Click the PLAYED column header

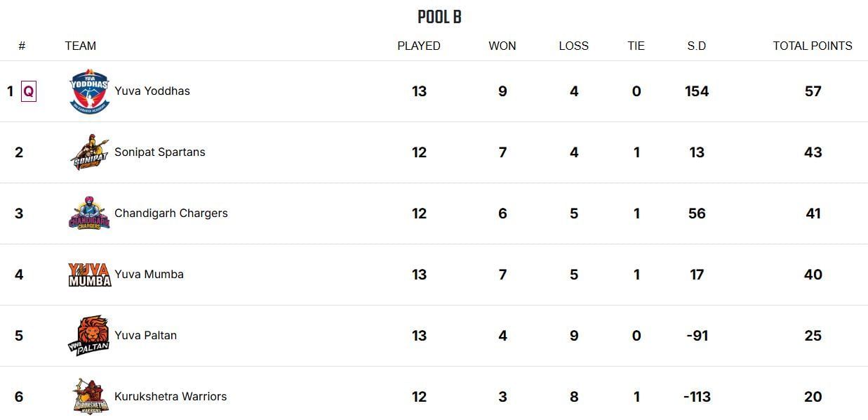(419, 46)
